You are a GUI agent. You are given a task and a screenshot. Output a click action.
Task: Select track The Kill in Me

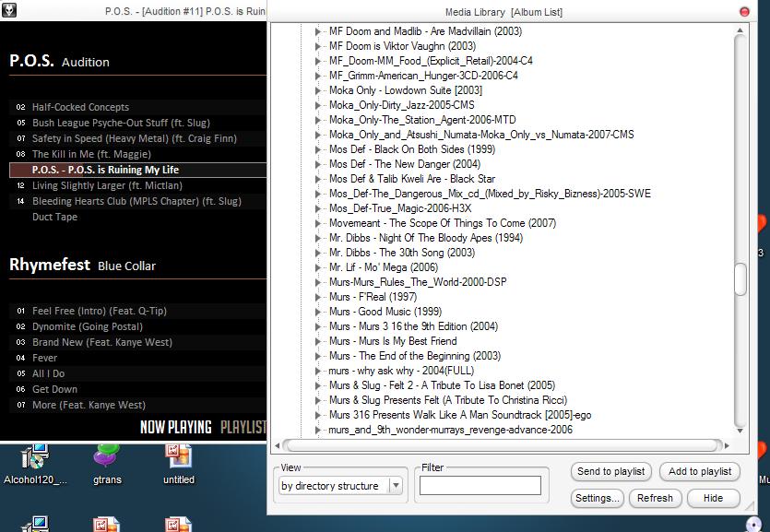point(137,154)
